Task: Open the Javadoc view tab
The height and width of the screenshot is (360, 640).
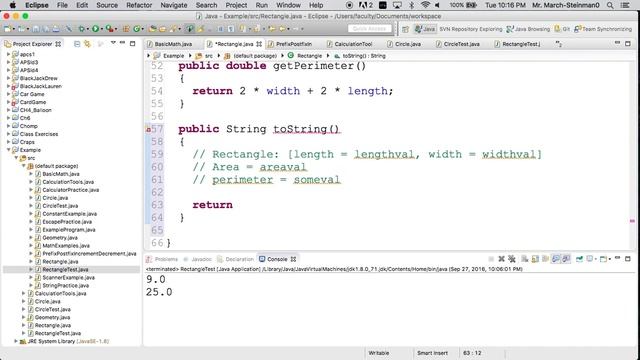Action: 198,259
